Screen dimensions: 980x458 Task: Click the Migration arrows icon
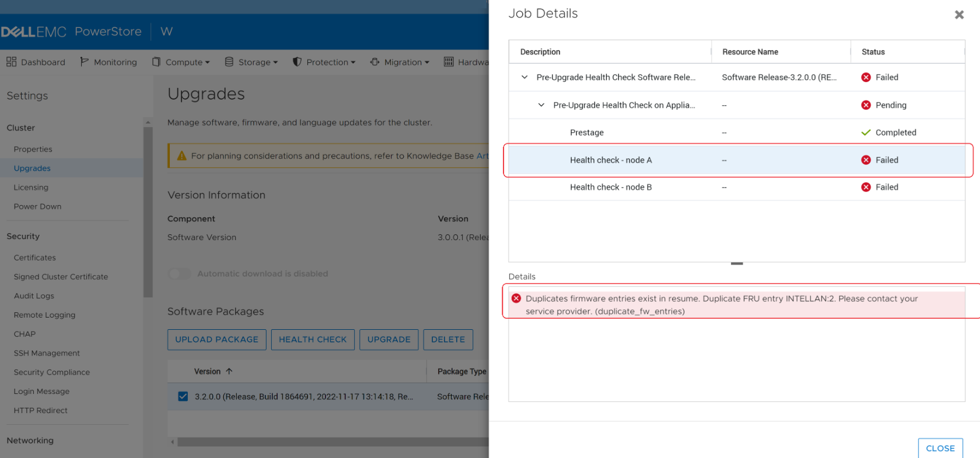pyautogui.click(x=374, y=62)
